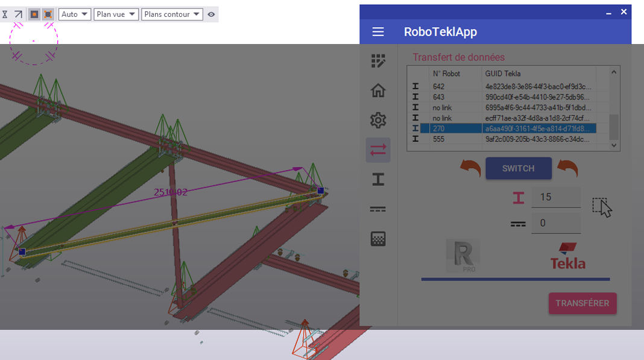Image resolution: width=644 pixels, height=360 pixels.
Task: Click the Robot PRO logo
Action: point(463,256)
